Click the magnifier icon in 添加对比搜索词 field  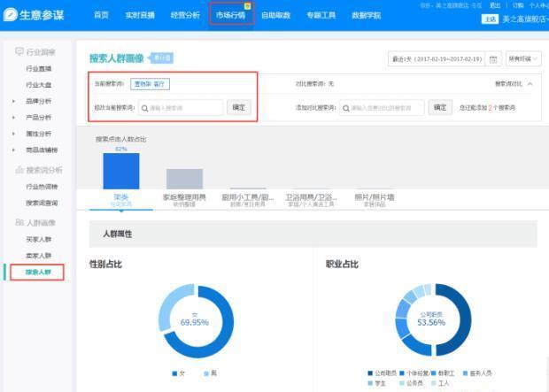point(345,108)
